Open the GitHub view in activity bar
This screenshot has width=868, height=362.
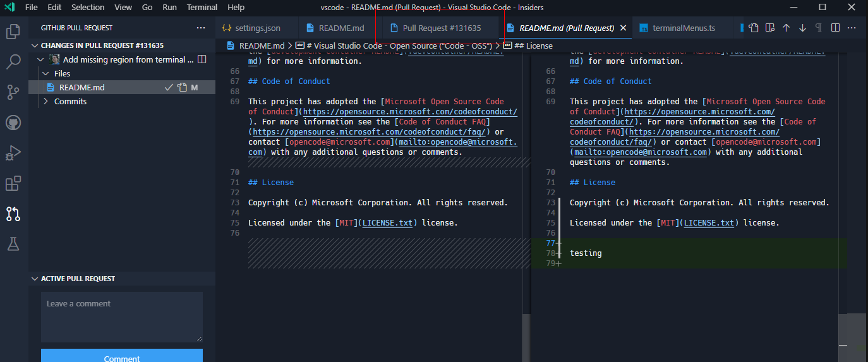tap(13, 123)
